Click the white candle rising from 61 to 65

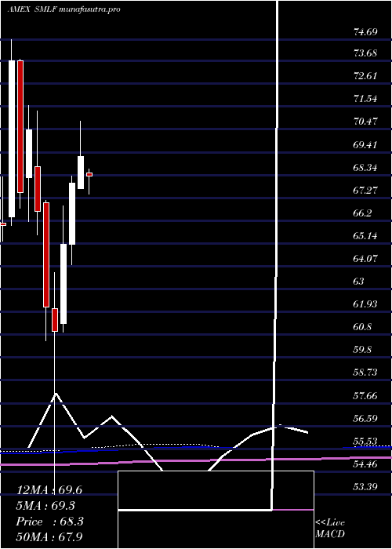pyautogui.click(x=64, y=284)
